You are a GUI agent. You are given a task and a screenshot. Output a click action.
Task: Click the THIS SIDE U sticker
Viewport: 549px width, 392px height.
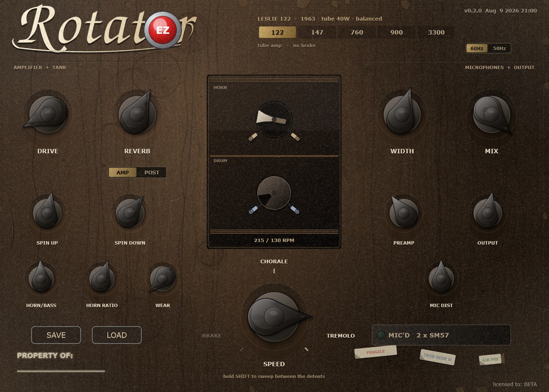[x=438, y=357]
